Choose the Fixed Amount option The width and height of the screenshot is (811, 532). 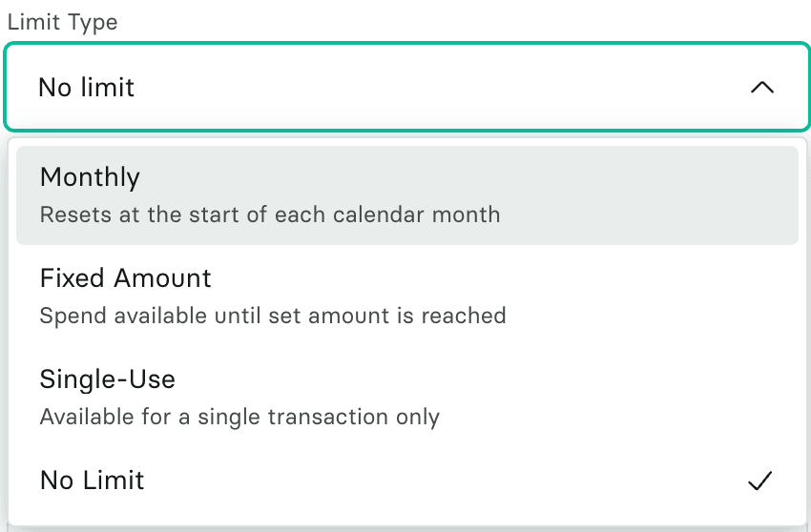point(406,296)
